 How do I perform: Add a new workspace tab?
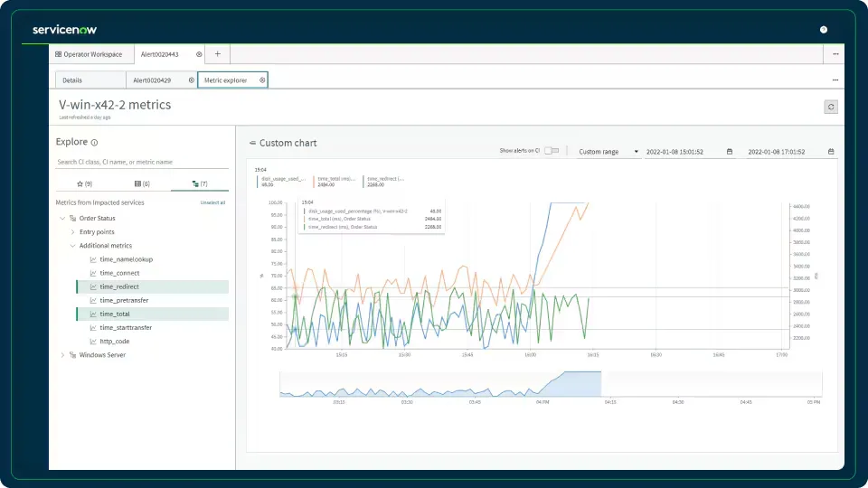point(218,54)
